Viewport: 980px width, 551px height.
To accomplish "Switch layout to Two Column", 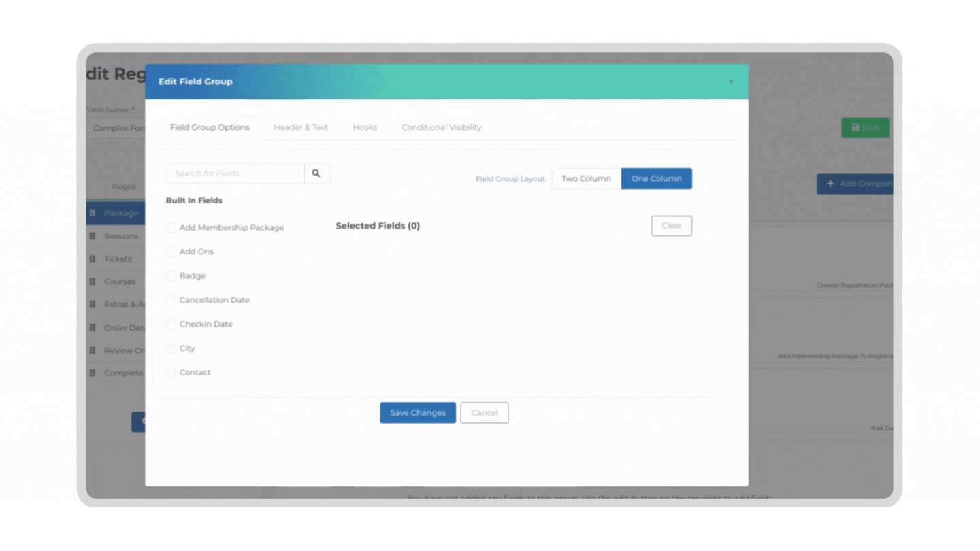I will point(586,179).
